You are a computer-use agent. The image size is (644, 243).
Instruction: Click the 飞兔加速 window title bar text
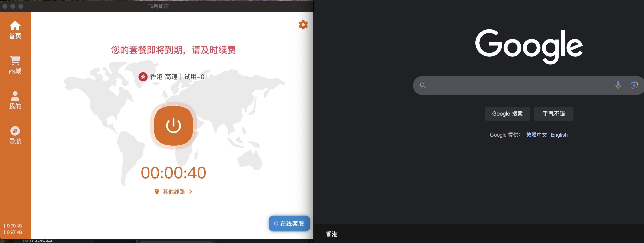click(x=158, y=6)
